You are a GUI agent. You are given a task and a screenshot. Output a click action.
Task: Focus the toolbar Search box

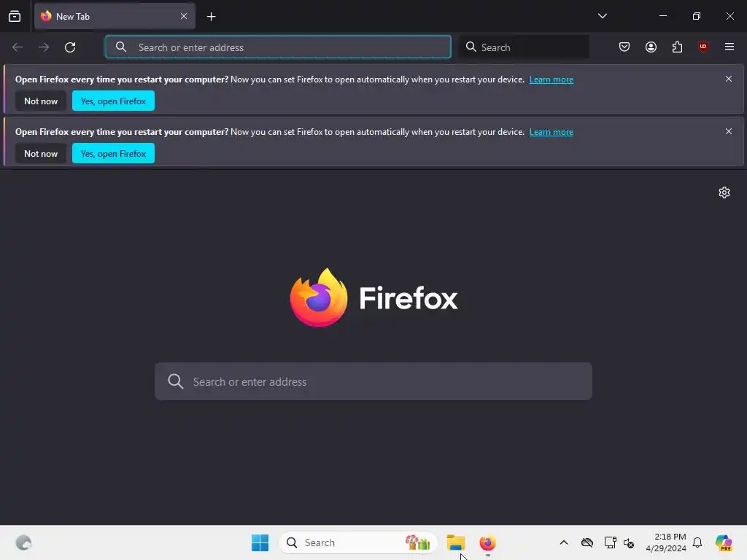point(524,47)
